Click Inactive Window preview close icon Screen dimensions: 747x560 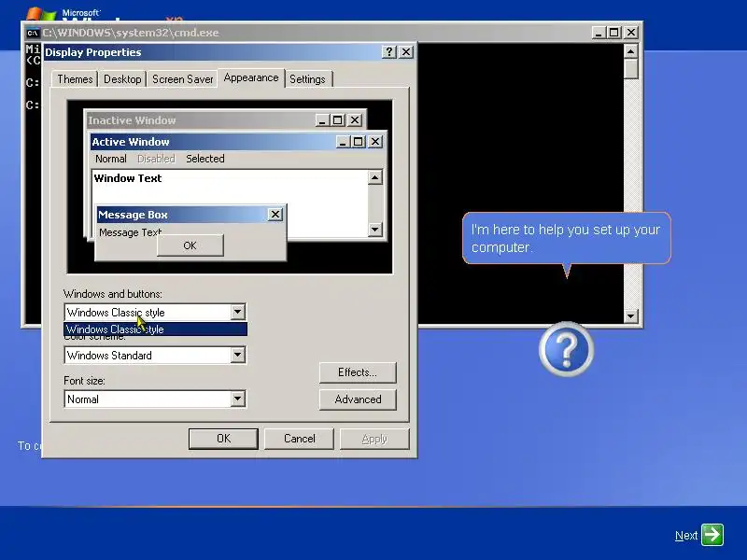tap(355, 120)
